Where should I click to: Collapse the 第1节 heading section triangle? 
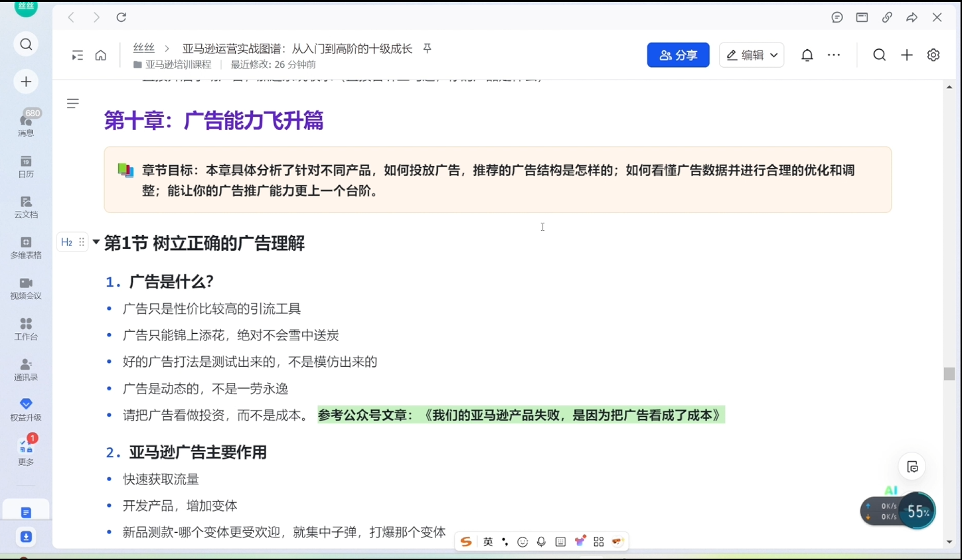96,242
